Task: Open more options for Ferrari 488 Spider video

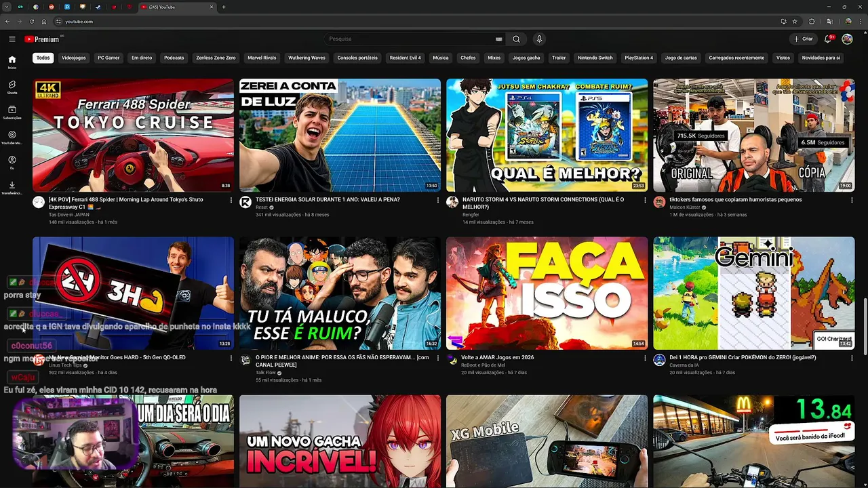Action: click(231, 201)
